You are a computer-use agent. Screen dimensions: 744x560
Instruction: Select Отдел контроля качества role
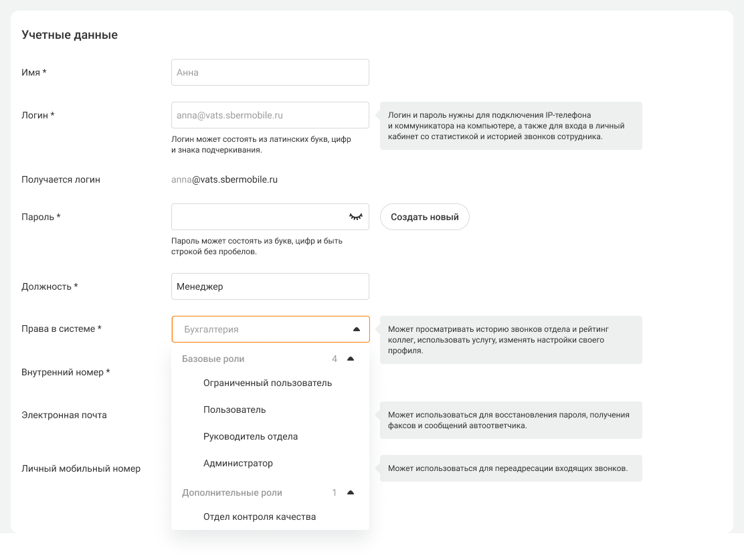260,517
